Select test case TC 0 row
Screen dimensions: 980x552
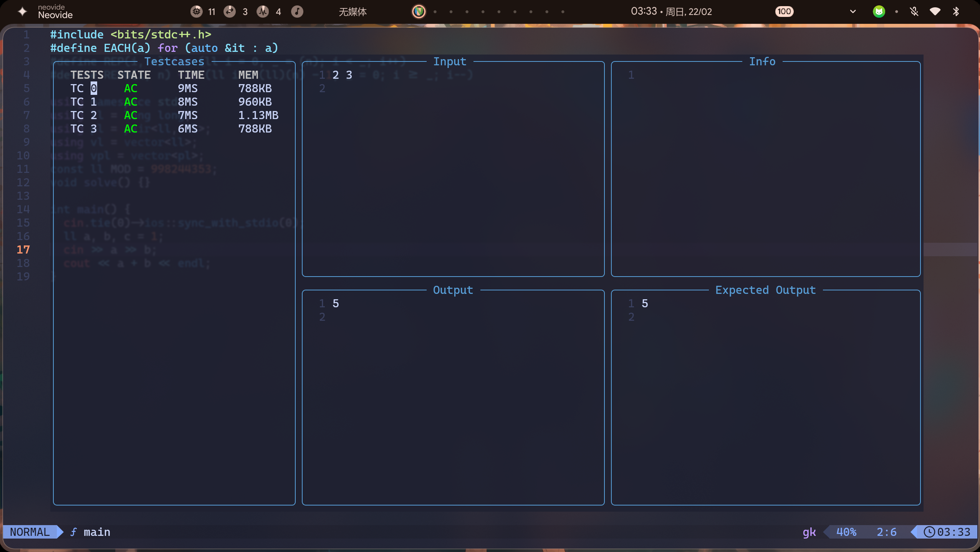[174, 88]
